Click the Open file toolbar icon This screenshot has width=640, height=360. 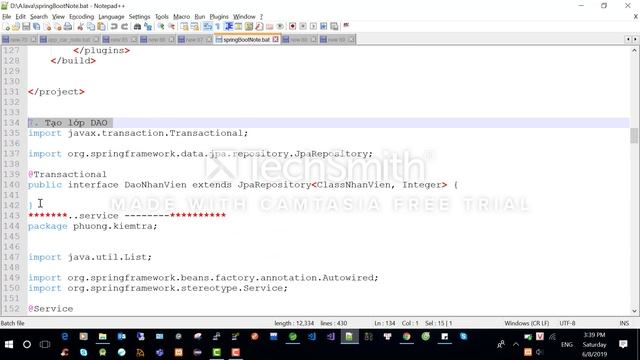(16, 27)
